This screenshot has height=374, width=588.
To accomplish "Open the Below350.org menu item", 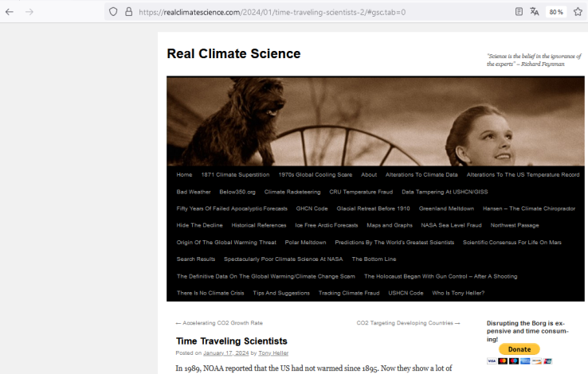I will click(x=237, y=192).
